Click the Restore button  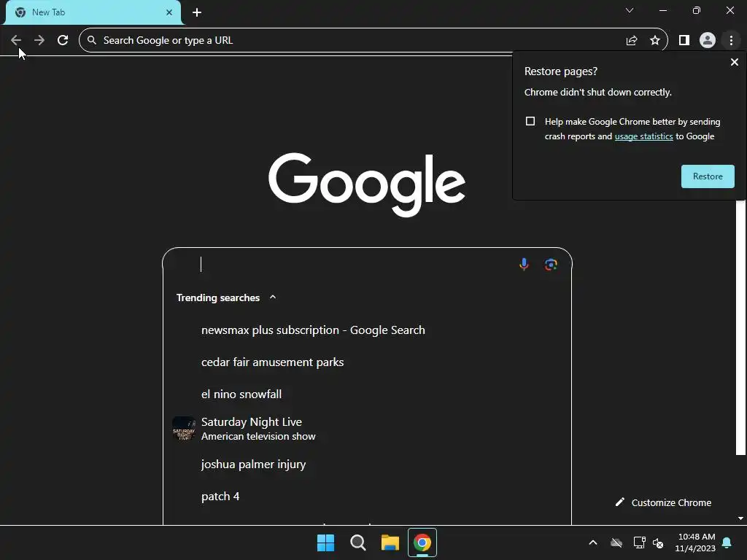click(708, 176)
